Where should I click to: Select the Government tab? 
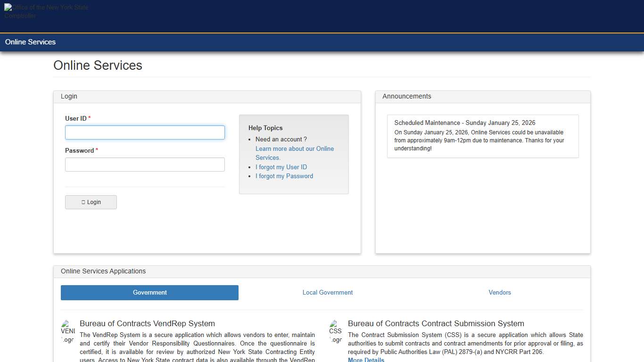tap(149, 292)
